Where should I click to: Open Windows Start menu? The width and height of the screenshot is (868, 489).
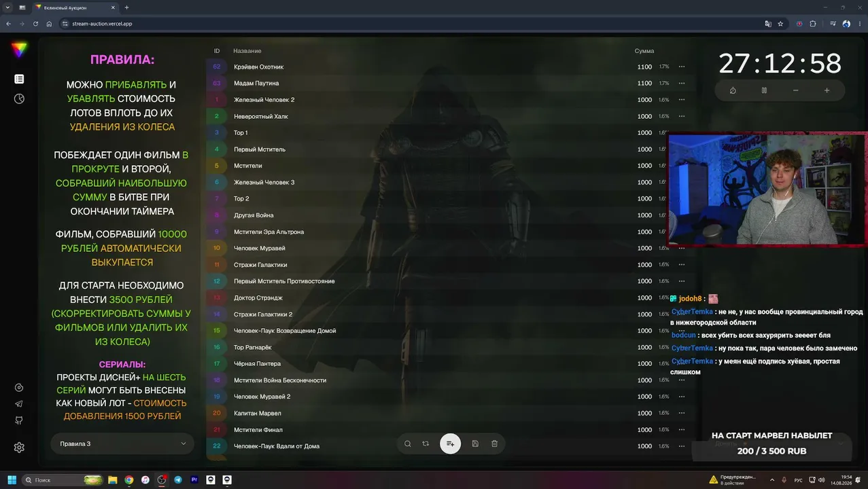point(12,479)
